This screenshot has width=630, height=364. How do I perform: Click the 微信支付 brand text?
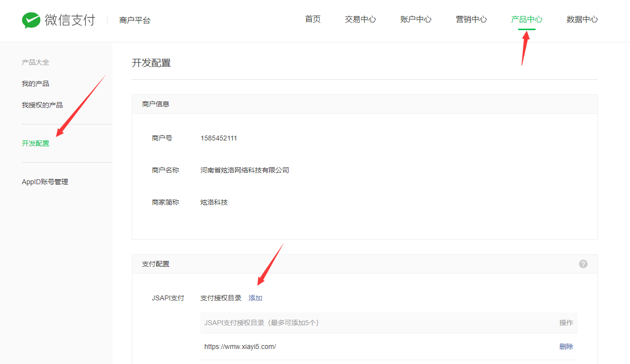tap(70, 20)
